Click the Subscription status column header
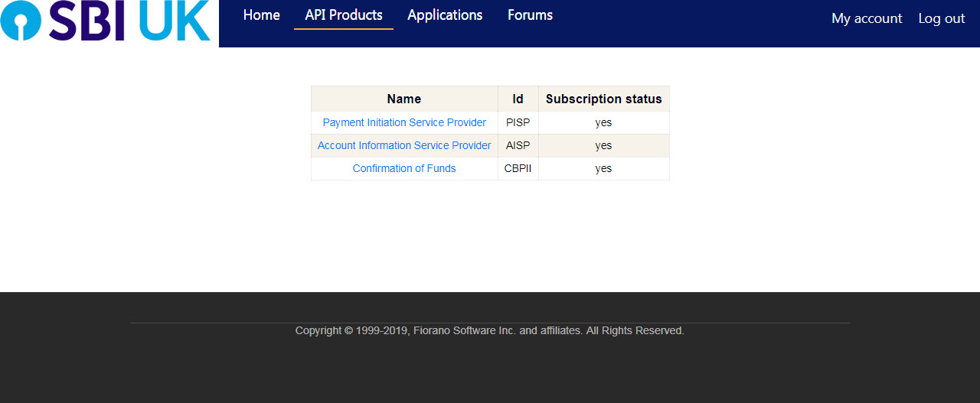The image size is (980, 403). 604,99
